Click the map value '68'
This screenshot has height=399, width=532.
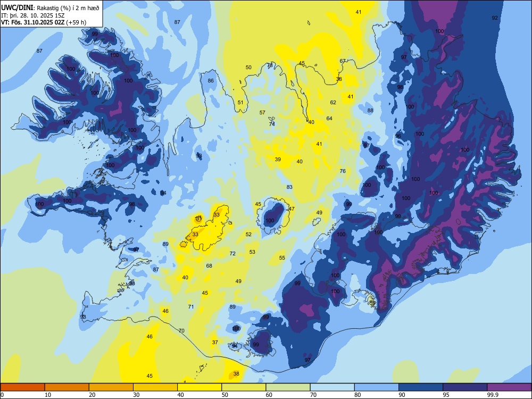coord(209,266)
